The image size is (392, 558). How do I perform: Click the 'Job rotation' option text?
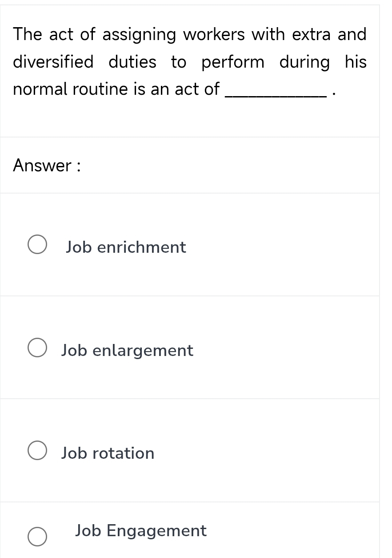click(108, 453)
